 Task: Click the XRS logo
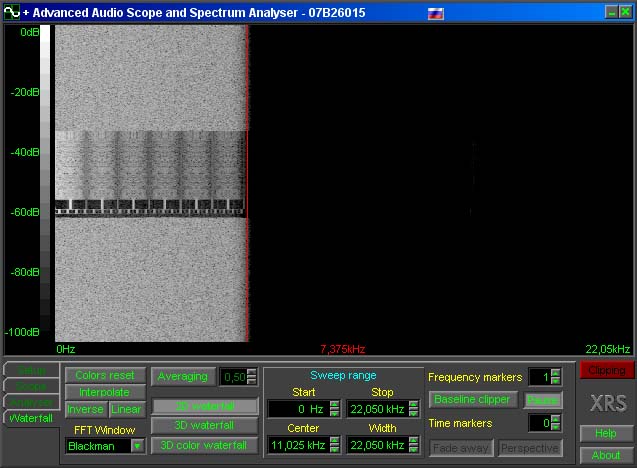[x=608, y=403]
